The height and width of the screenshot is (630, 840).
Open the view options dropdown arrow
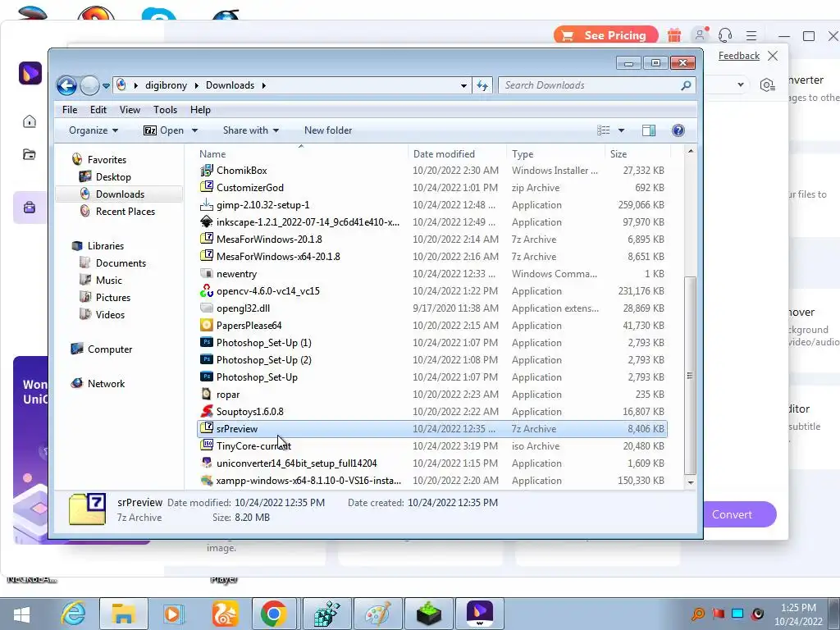point(622,130)
